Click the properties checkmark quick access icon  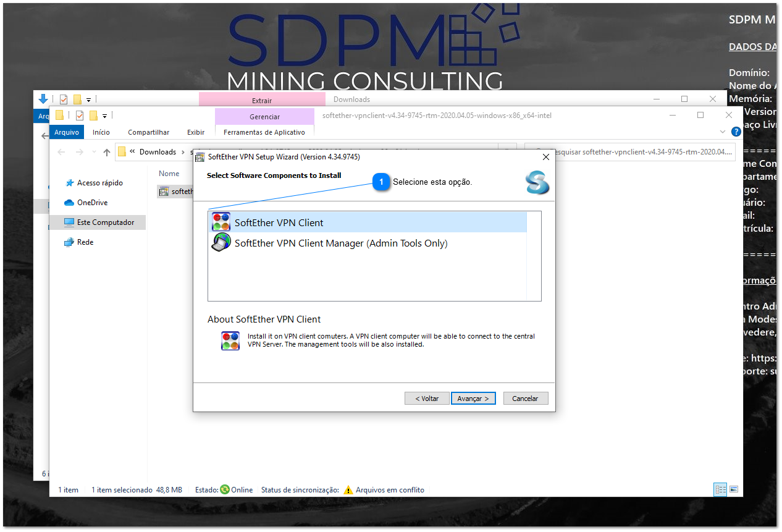(80, 116)
